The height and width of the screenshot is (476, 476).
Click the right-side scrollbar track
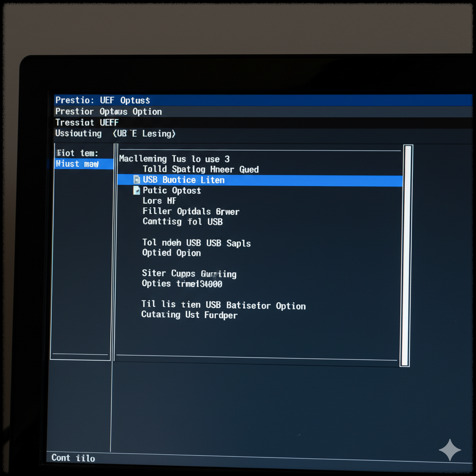point(404,256)
